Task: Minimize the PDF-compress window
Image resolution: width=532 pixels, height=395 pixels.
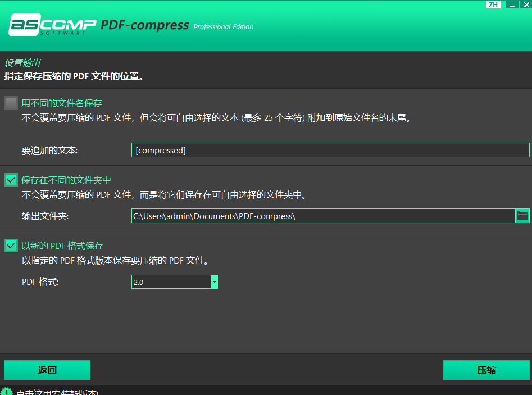Action: click(511, 4)
